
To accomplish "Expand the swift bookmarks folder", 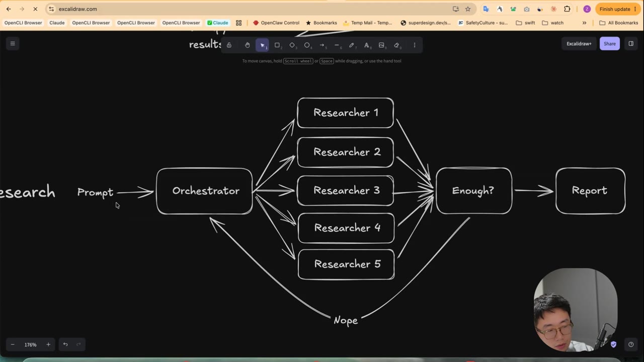I will pyautogui.click(x=525, y=23).
